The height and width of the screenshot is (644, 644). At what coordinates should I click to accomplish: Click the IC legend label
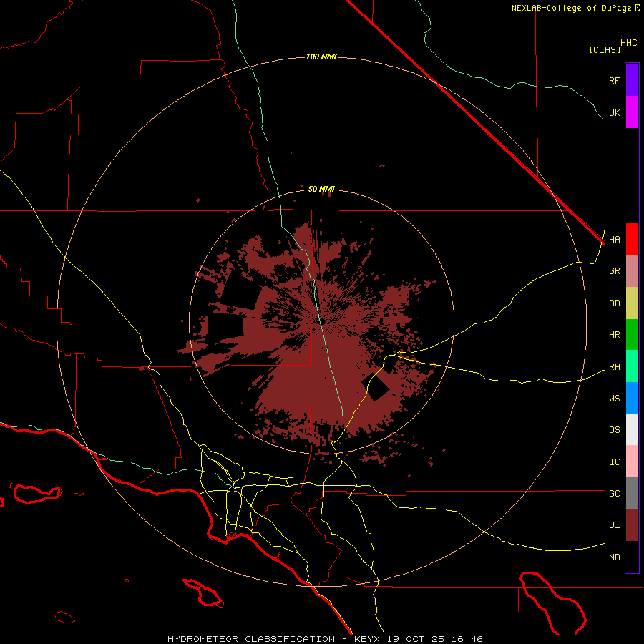coord(614,462)
